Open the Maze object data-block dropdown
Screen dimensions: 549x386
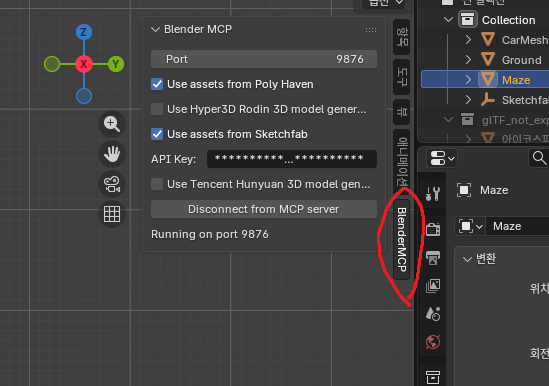pos(471,226)
